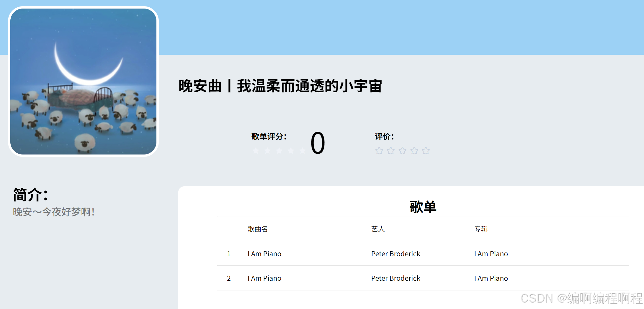644x309 pixels.
Task: Click artist Peter Broderick in row 1
Action: [396, 254]
